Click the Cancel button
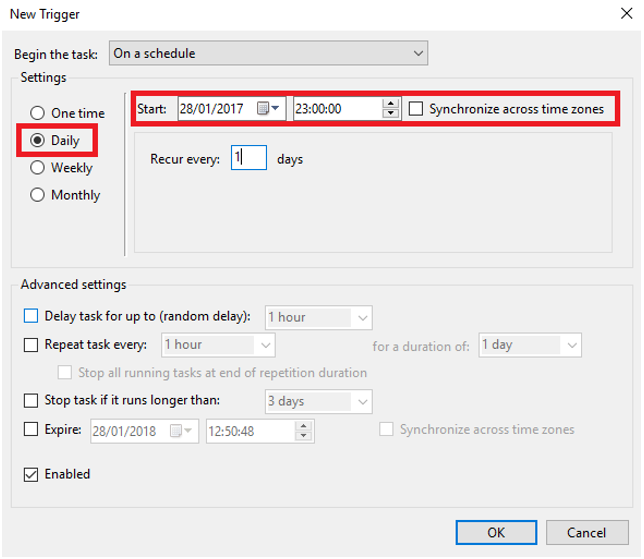 pyautogui.click(x=585, y=532)
